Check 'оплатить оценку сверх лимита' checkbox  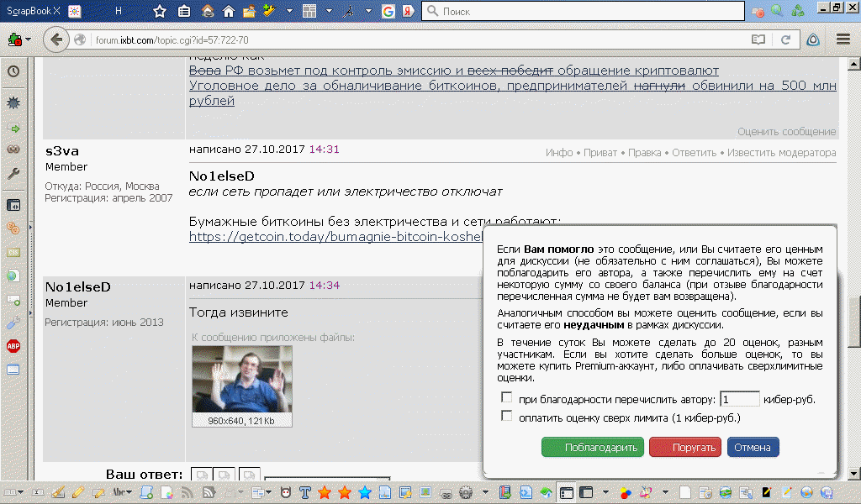[x=506, y=417]
